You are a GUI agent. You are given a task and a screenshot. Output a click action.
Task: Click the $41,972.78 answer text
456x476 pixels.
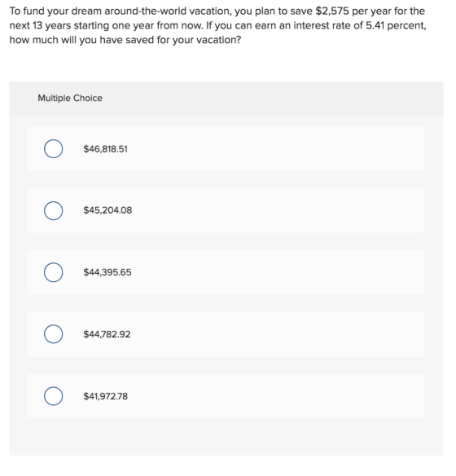pos(106,396)
